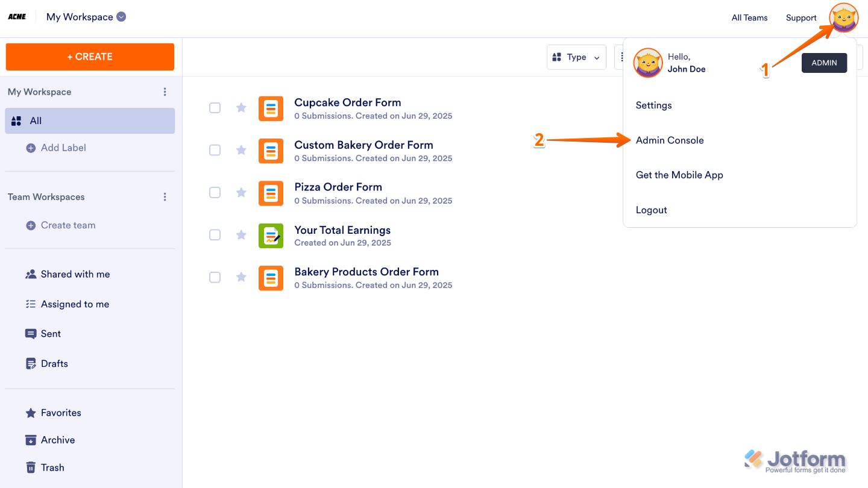This screenshot has height=488, width=868.
Task: Select Logout in the profile menu
Action: pos(651,210)
